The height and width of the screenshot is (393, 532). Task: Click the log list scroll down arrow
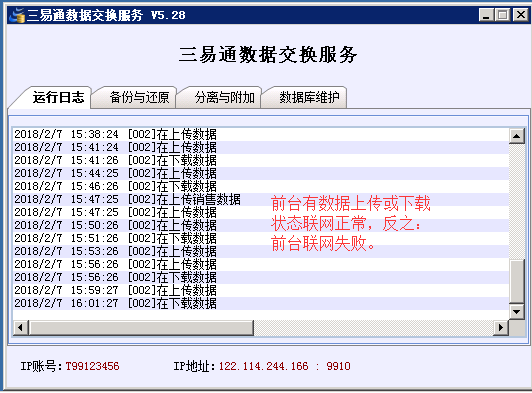tap(516, 311)
